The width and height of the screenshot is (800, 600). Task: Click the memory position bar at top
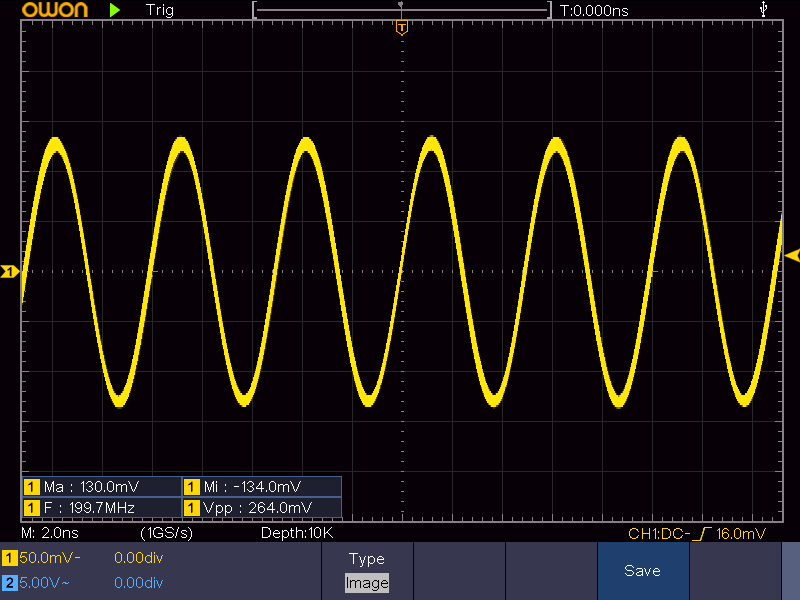click(x=402, y=10)
